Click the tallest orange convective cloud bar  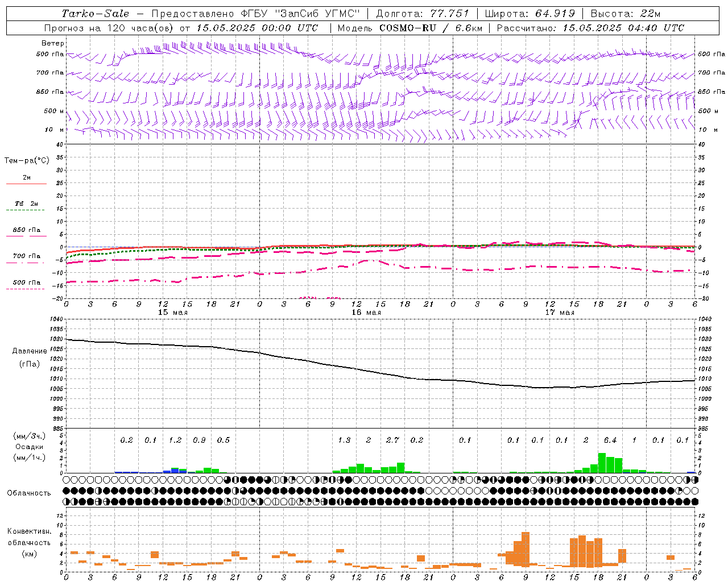click(526, 548)
